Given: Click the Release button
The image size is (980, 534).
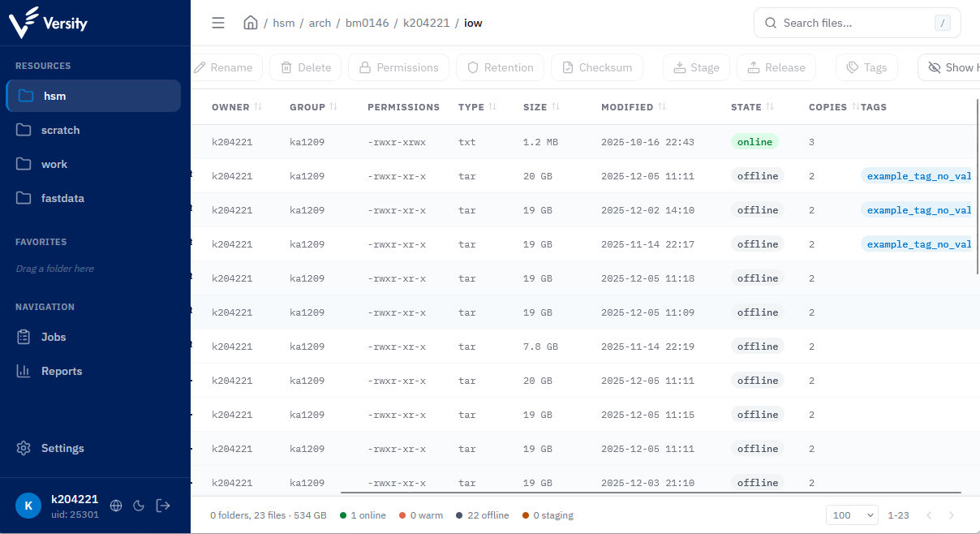Looking at the screenshot, I should [x=776, y=67].
